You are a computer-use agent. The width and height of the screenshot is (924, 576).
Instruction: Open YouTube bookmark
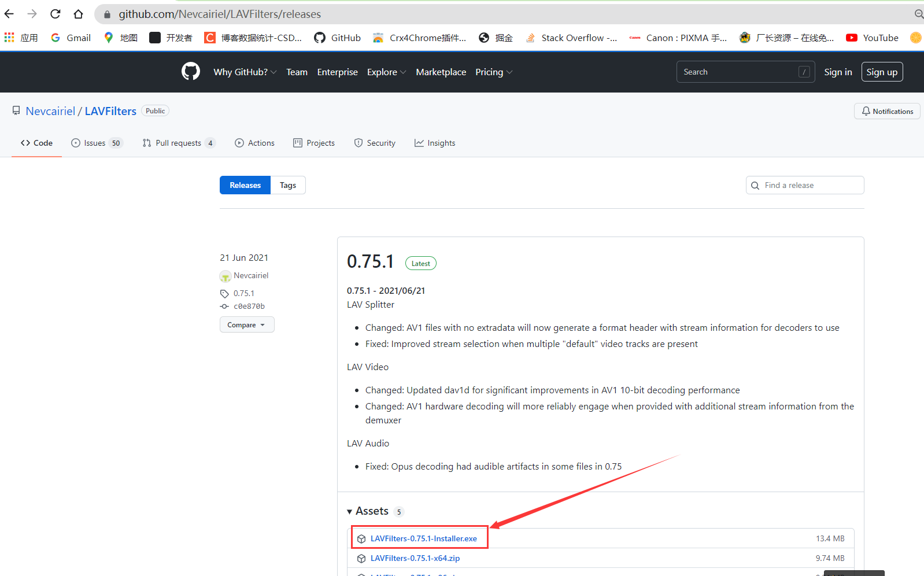(872, 38)
